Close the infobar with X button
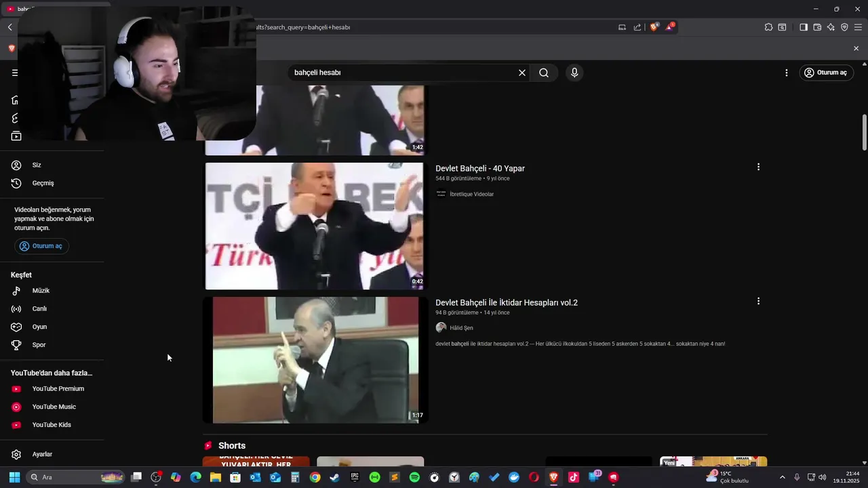This screenshot has width=868, height=488. click(856, 48)
